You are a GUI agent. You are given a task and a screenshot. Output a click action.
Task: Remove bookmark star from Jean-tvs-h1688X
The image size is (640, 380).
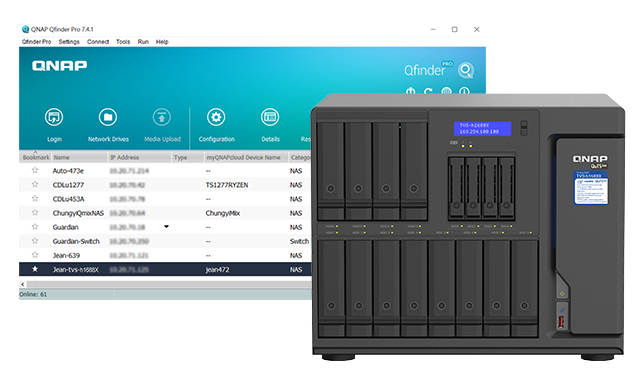[35, 269]
